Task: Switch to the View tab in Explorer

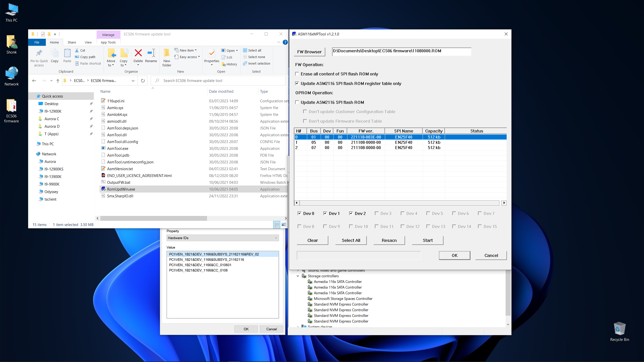Action: (x=88, y=42)
